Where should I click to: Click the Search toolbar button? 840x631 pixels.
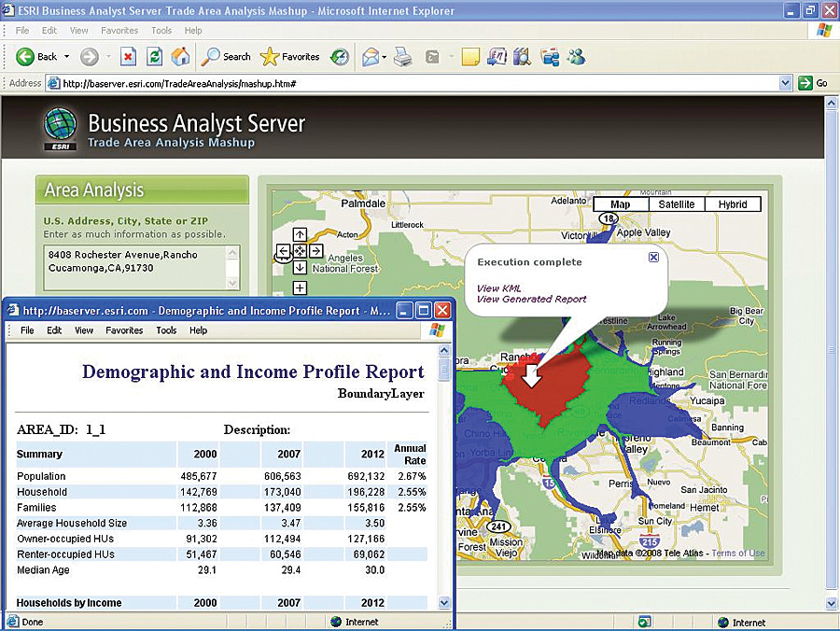[x=226, y=56]
